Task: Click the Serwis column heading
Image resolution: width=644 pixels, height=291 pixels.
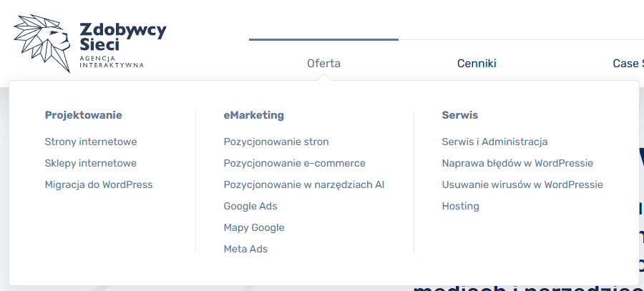Action: tap(460, 115)
